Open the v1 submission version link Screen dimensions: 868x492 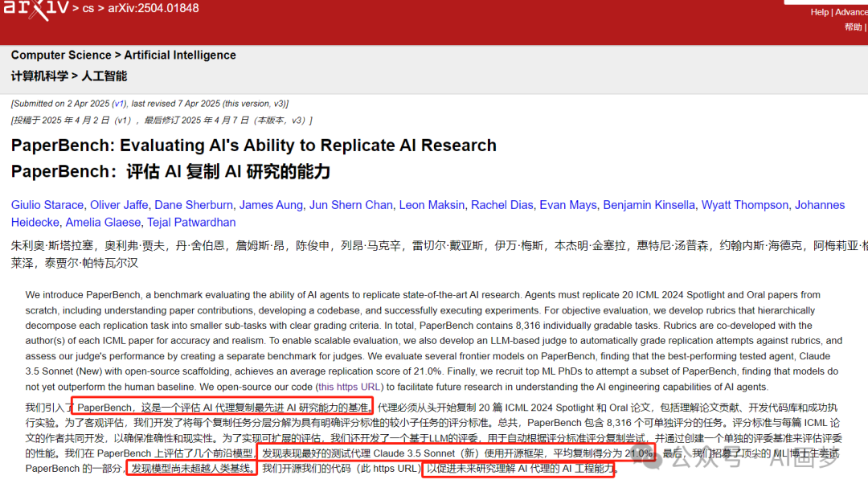tap(119, 104)
